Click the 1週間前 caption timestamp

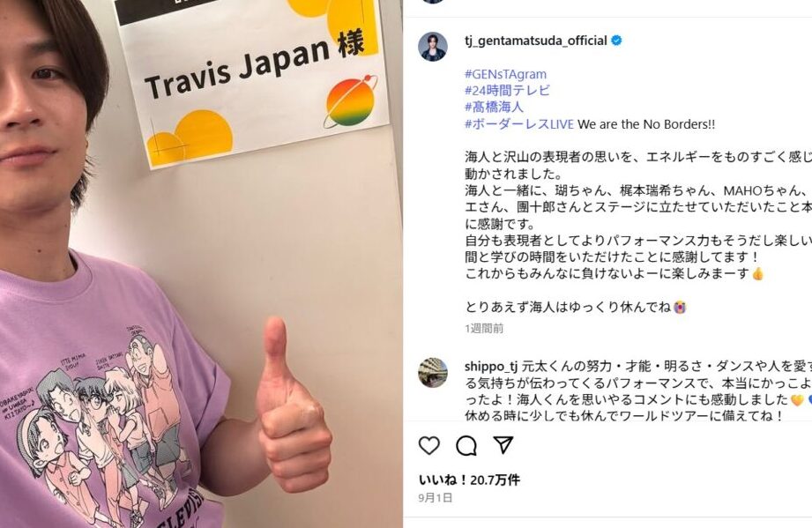coord(484,328)
